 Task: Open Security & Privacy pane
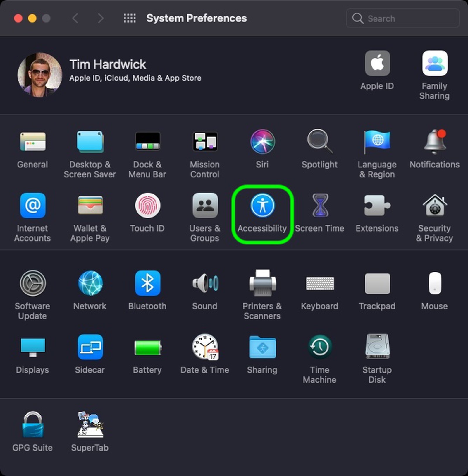(x=435, y=206)
